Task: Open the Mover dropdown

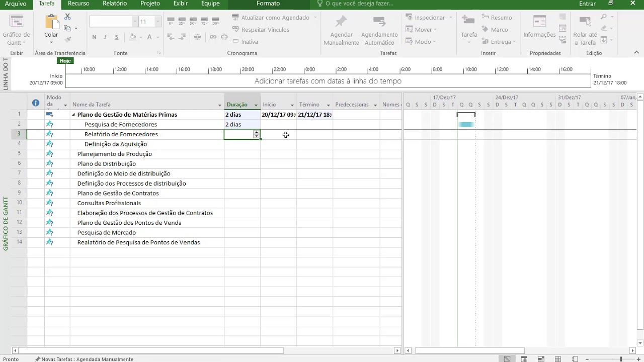Action: [x=422, y=30]
